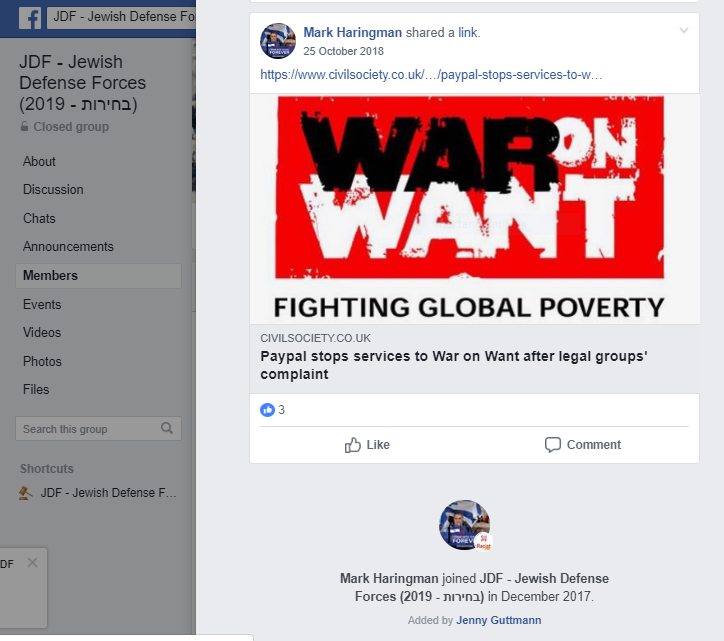Open Mark Haringman's profile name link
724x641 pixels.
(352, 33)
